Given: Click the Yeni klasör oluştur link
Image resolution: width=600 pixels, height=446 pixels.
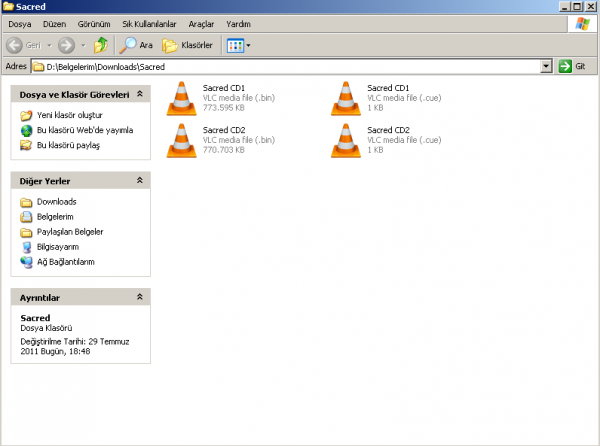Looking at the screenshot, I should coord(70,115).
